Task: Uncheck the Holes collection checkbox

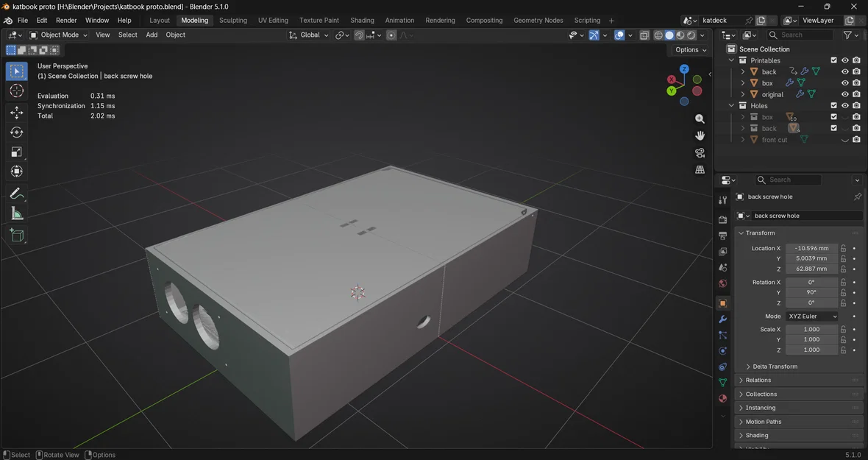Action: click(833, 106)
